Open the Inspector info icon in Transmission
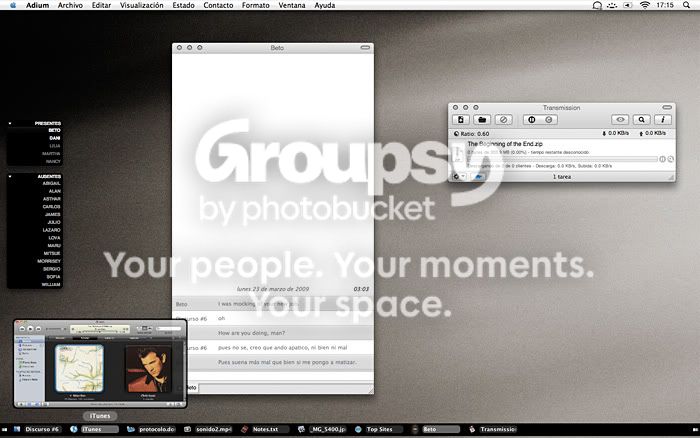This screenshot has height=438, width=700. [663, 120]
